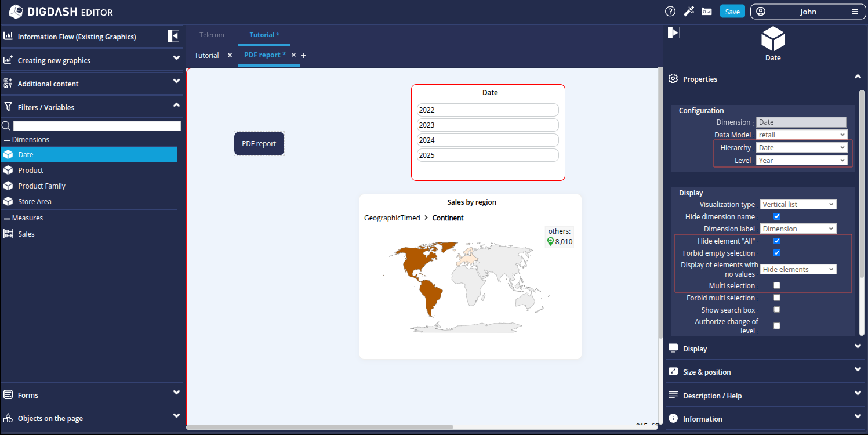Switch to the Telecom tab
The width and height of the screenshot is (868, 435).
212,35
